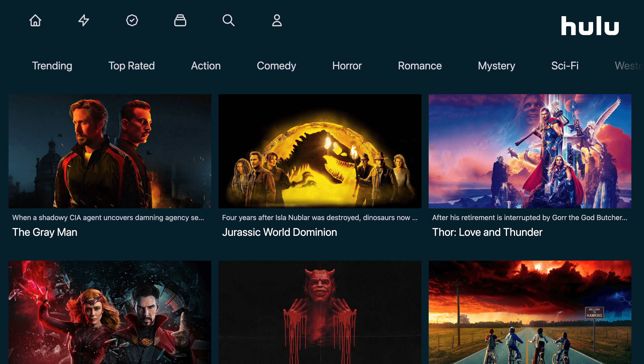
Task: Select the Top Rated genre tab
Action: pyautogui.click(x=131, y=66)
